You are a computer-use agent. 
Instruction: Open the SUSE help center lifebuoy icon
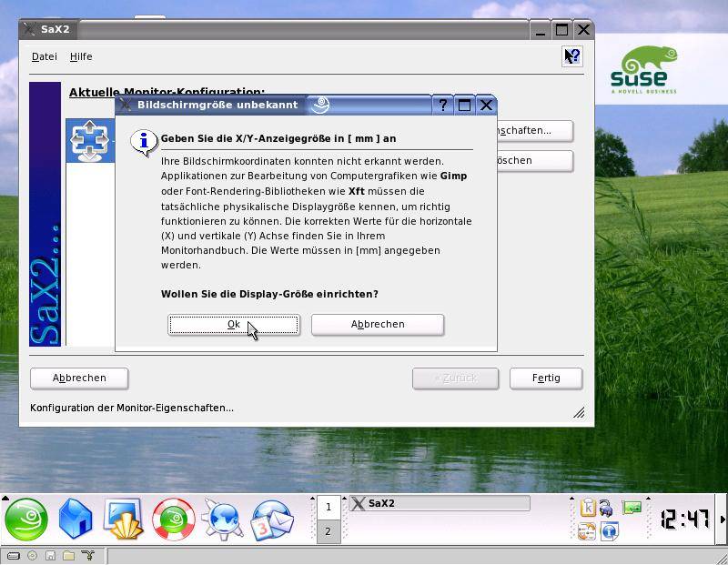pos(174,519)
